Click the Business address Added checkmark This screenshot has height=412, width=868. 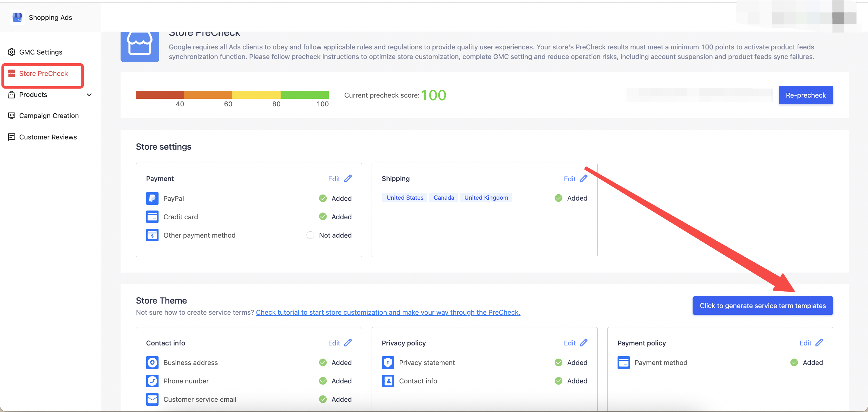[323, 363]
